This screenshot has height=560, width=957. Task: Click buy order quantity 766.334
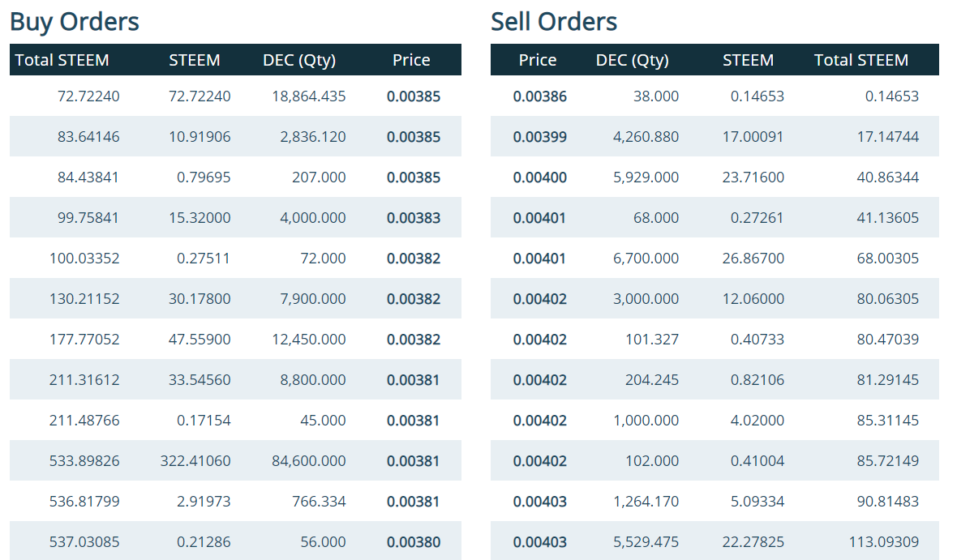pyautogui.click(x=319, y=502)
